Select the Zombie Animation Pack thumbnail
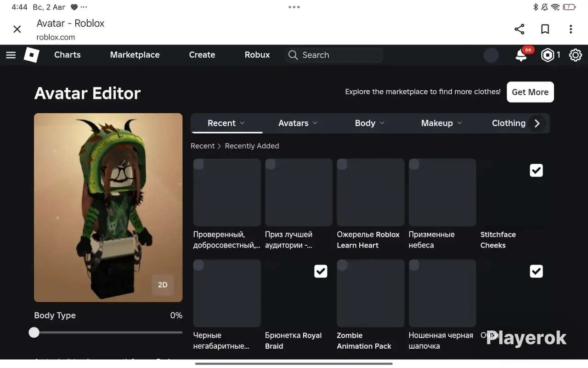Screen dimensions: 588x368 coord(371,293)
